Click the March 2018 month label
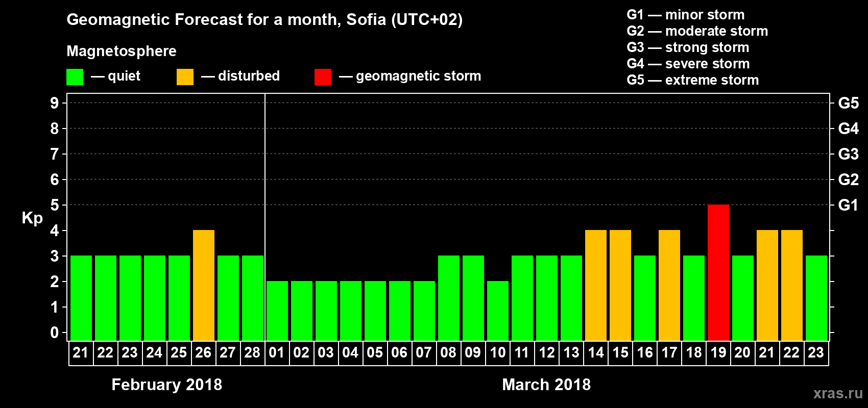 pos(546,385)
